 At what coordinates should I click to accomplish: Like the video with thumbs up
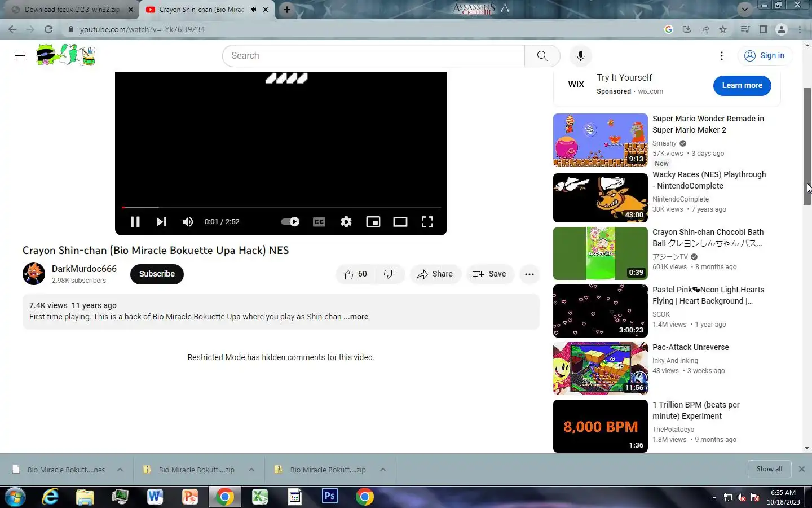[x=355, y=274]
